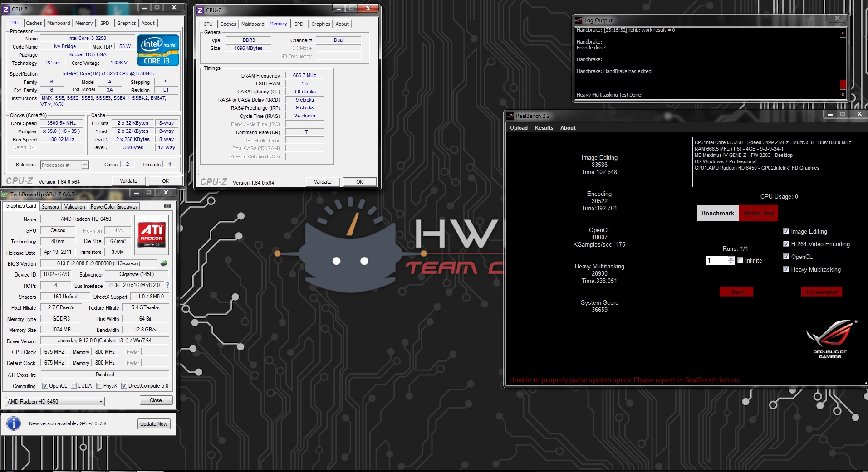Click the GPU-Z camera screenshot icon
Viewport: 868px width, 472px height.
167,206
